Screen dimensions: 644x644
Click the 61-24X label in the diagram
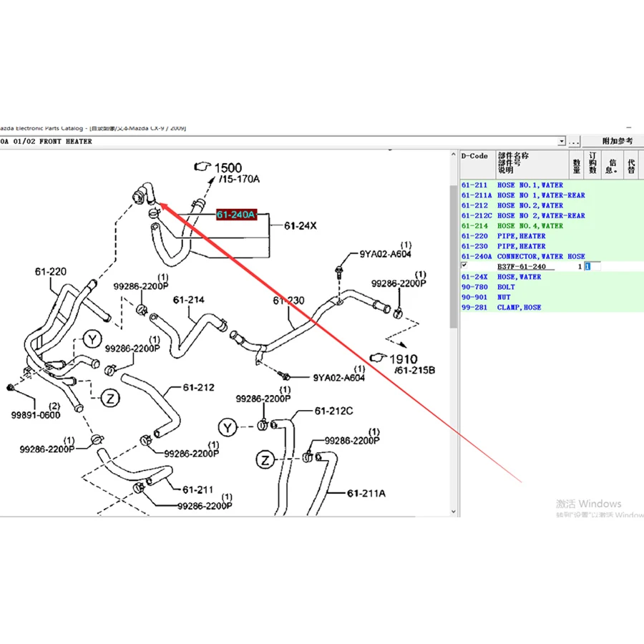point(301,225)
